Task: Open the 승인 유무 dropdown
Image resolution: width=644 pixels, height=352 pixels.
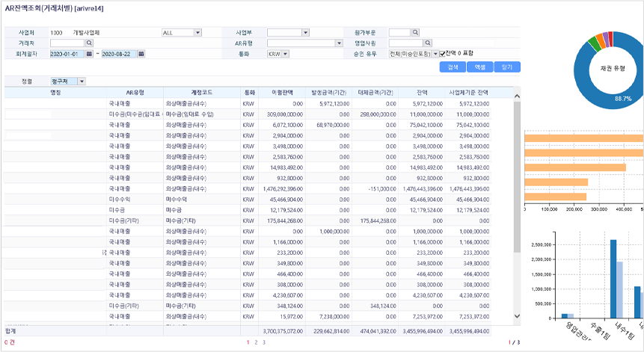Action: pos(436,54)
